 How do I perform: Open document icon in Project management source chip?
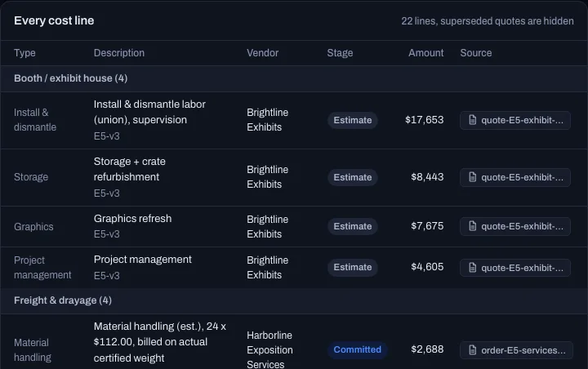click(x=473, y=268)
